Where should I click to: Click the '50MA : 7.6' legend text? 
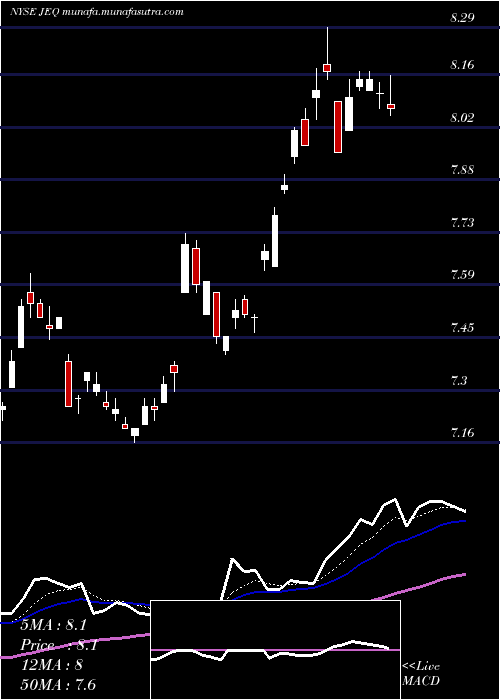[x=58, y=684]
